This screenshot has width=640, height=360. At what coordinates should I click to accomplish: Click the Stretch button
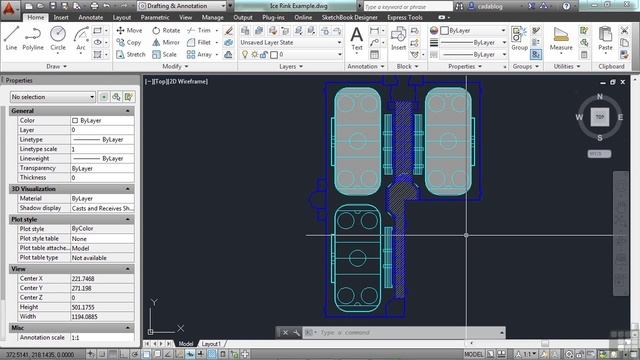click(x=131, y=54)
